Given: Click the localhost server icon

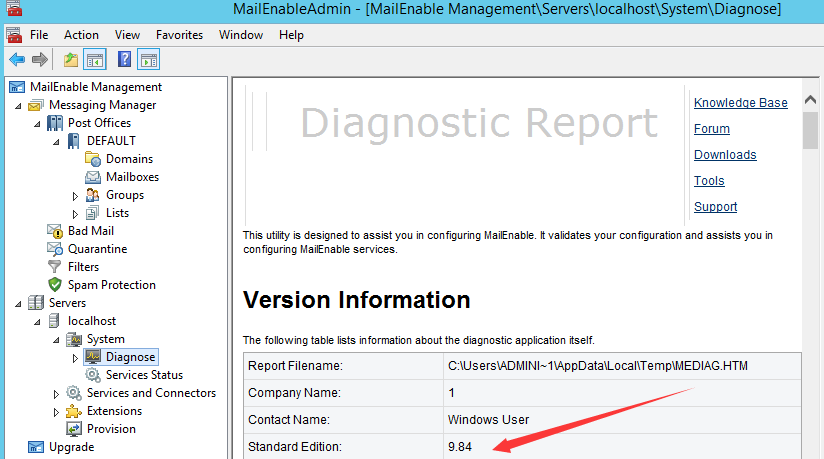Looking at the screenshot, I should coord(54,321).
